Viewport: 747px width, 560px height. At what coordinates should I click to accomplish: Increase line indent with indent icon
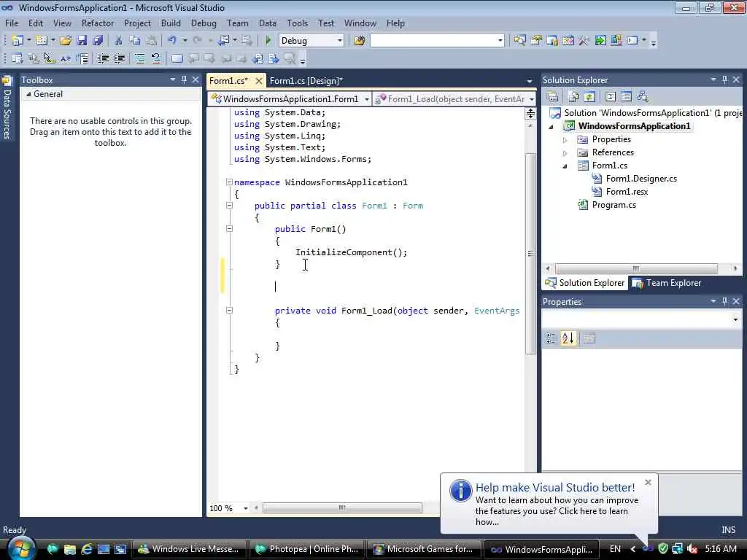click(x=119, y=58)
